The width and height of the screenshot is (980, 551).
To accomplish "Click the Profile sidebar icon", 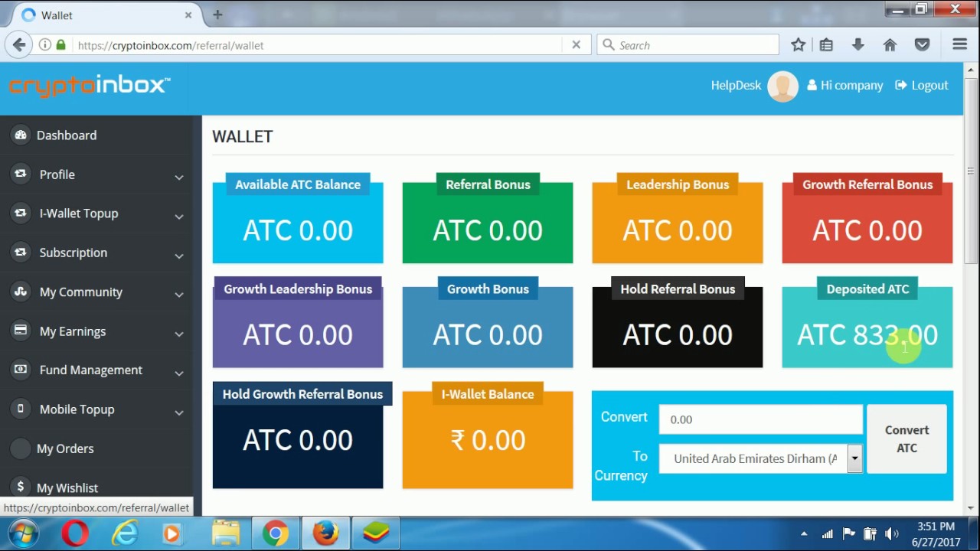I will click(21, 174).
